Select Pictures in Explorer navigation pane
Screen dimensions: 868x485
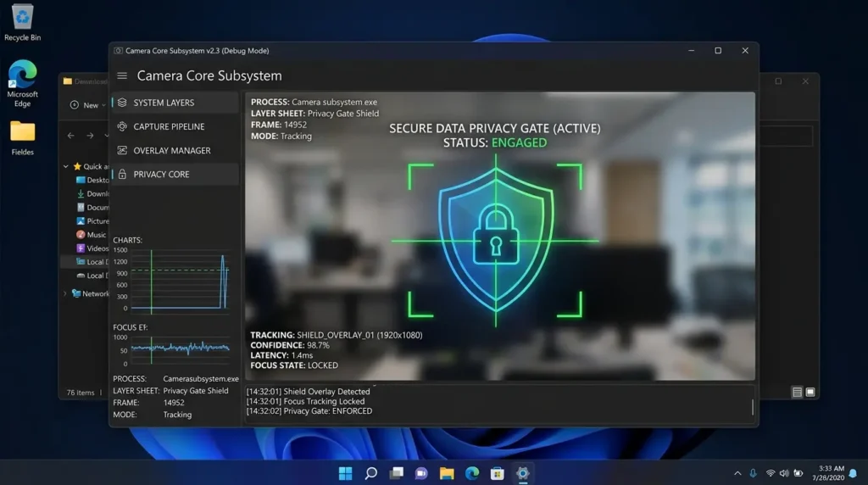[92, 221]
